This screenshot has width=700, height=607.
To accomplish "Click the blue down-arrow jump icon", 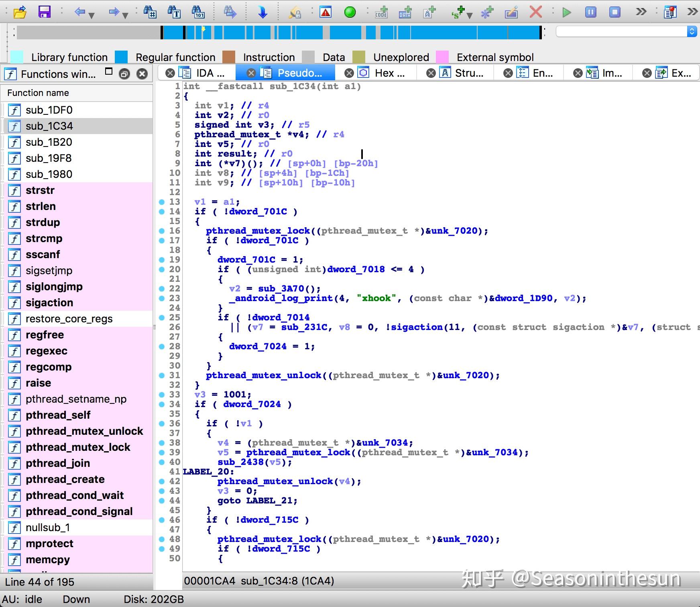I will click(262, 12).
